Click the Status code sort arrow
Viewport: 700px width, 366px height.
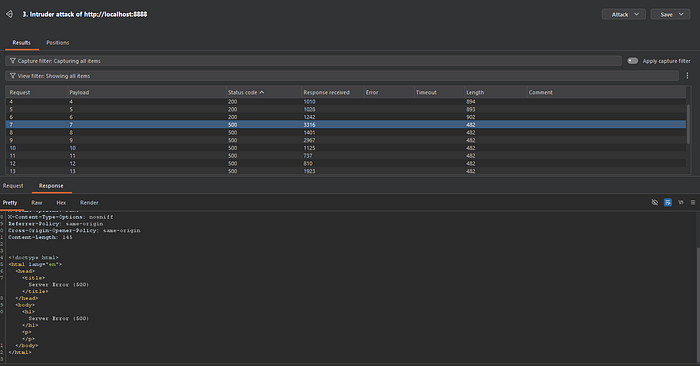(x=262, y=92)
